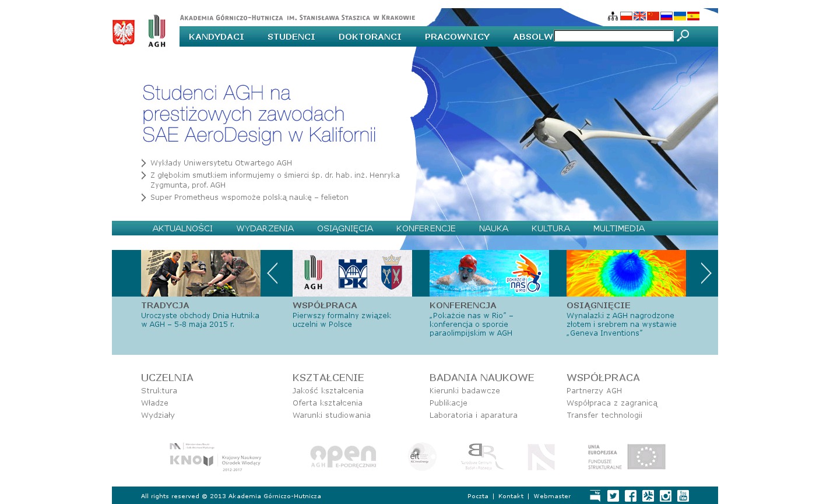830x504 pixels.
Task: Open the Publikacje link
Action: point(448,403)
